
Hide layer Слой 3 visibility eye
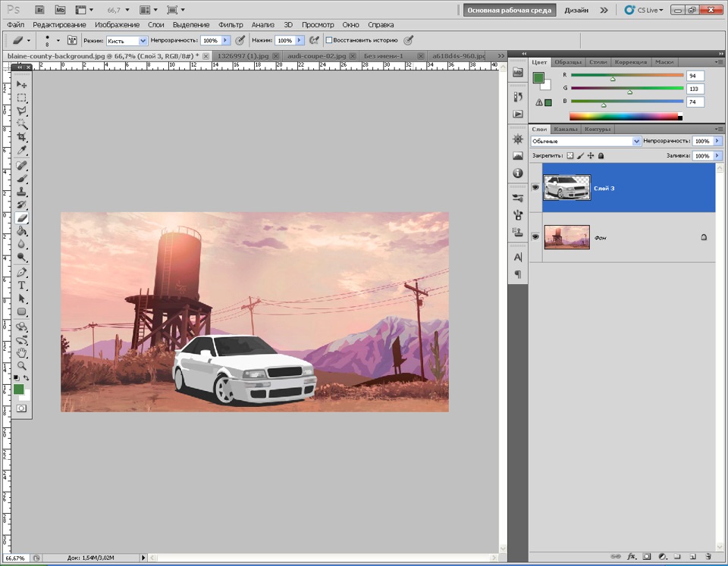point(535,187)
